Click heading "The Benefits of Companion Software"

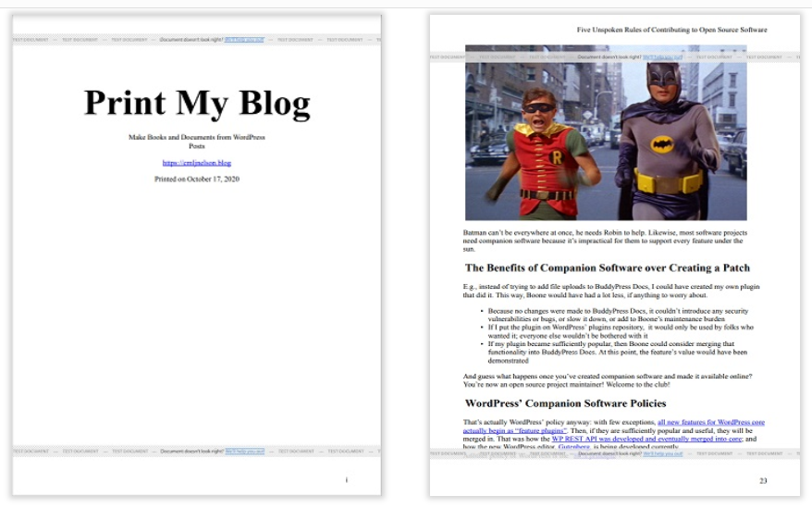[x=608, y=268]
